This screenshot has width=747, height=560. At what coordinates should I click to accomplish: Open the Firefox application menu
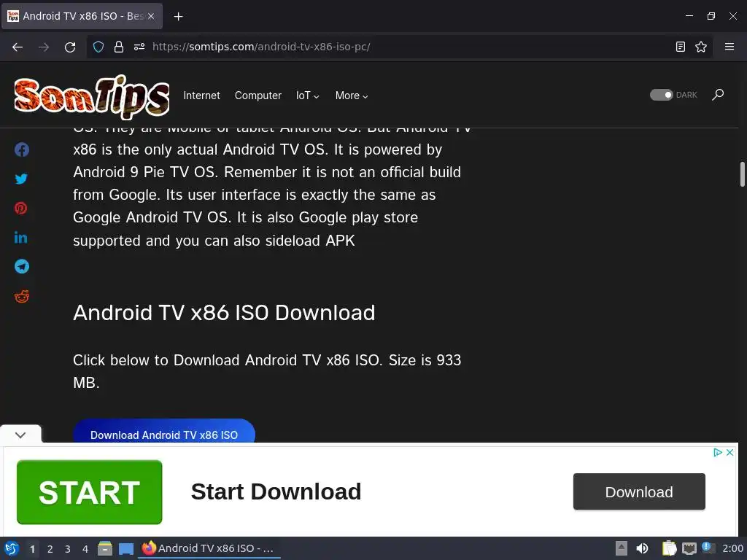[729, 47]
